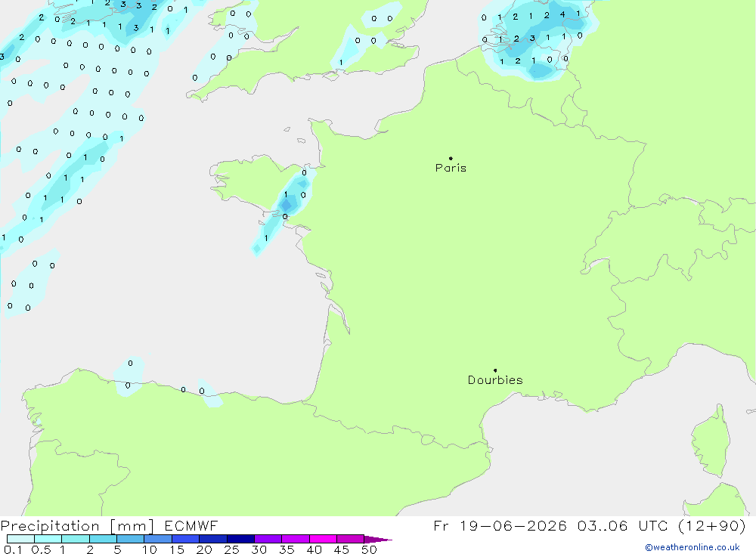Click the 5-10 mm legend swatch
This screenshot has width=756, height=554.
pyautogui.click(x=130, y=539)
